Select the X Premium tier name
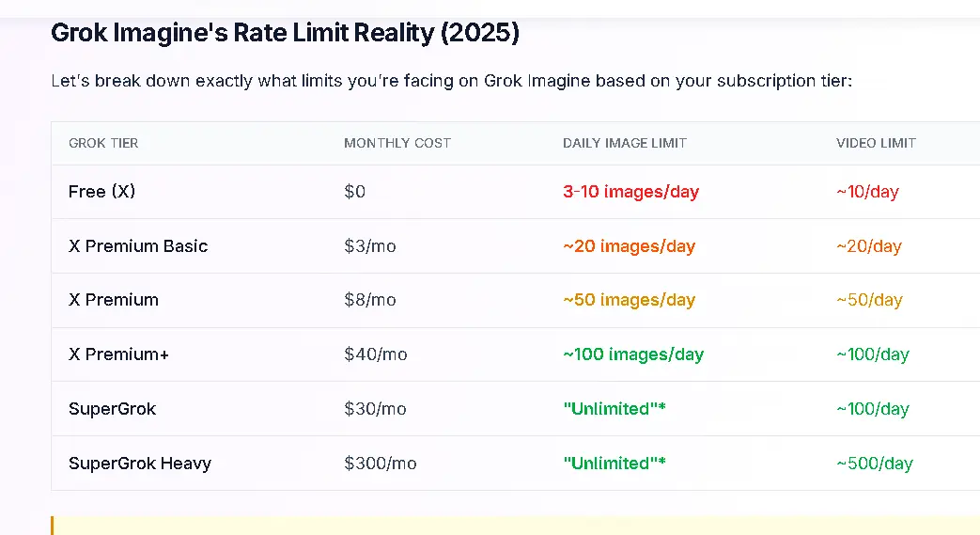Screen dimensions: 980x535 (x=114, y=300)
